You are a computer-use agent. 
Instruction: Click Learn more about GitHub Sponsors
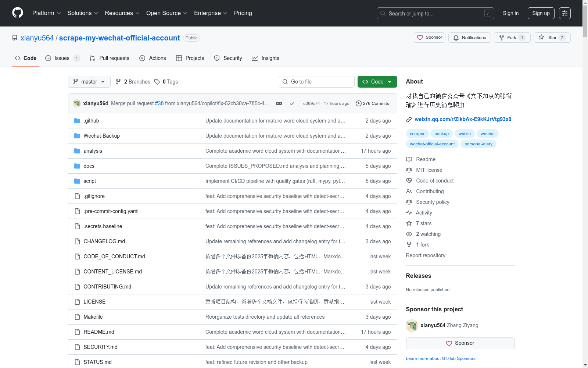441,358
